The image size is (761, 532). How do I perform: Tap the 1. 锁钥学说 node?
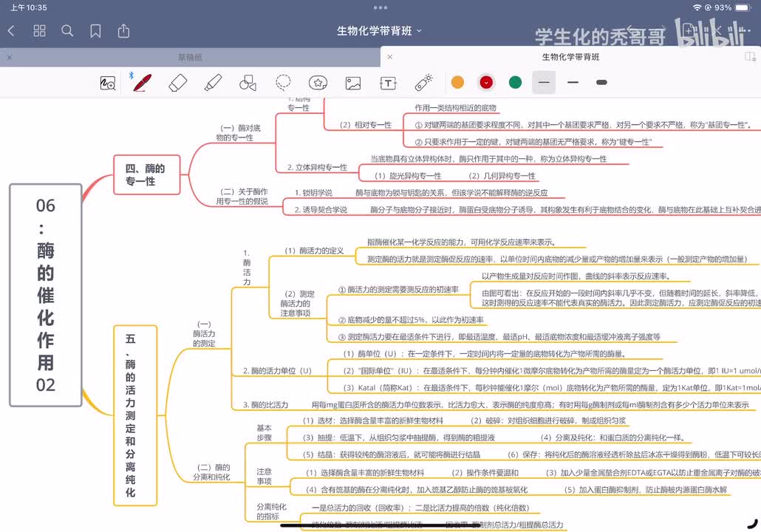313,193
